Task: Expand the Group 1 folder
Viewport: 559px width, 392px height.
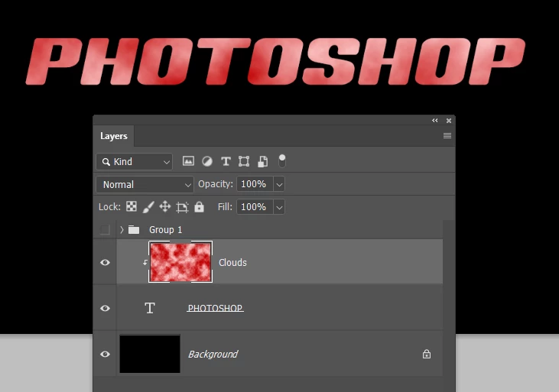Action: (122, 229)
